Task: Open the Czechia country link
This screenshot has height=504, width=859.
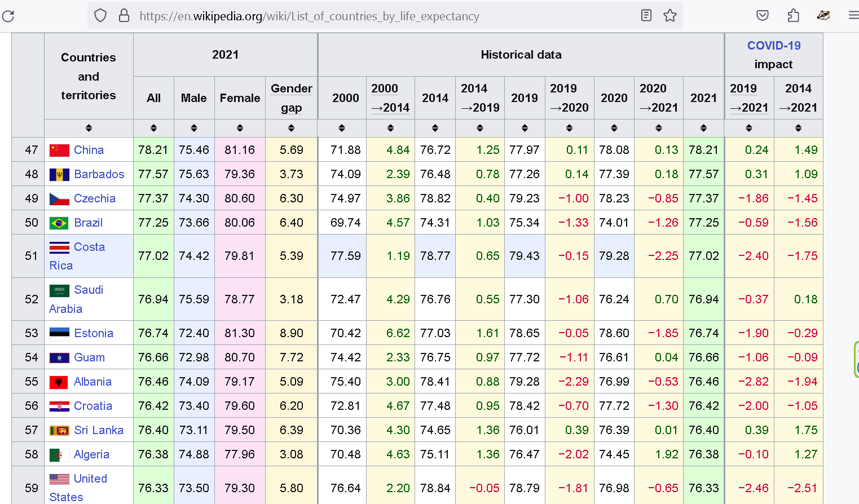Action: point(95,198)
